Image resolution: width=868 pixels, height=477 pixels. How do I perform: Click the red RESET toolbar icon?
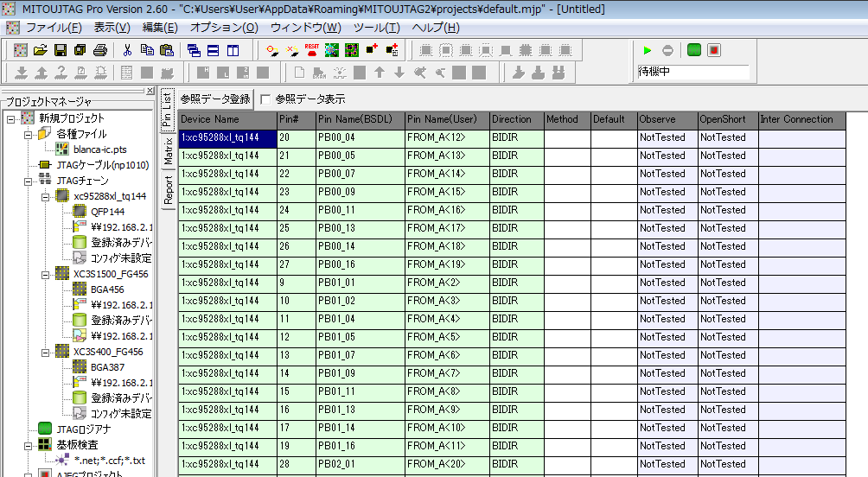[312, 50]
